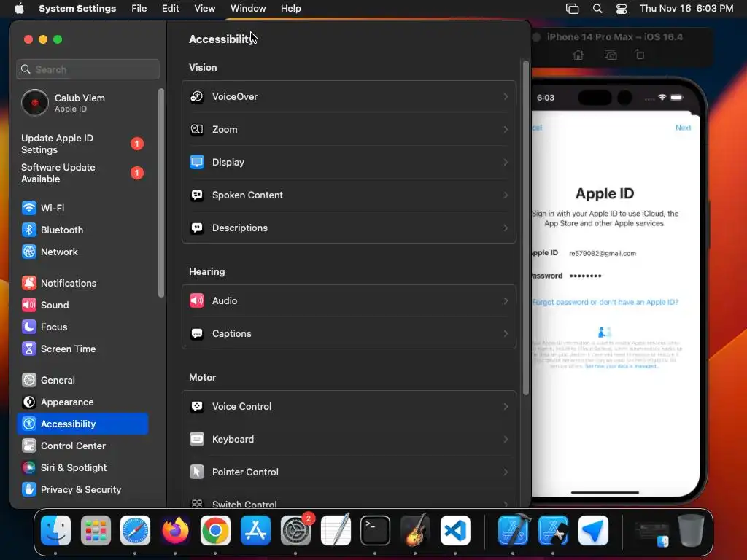Open the Pointer Control icon
The height and width of the screenshot is (560, 747).
click(x=197, y=472)
